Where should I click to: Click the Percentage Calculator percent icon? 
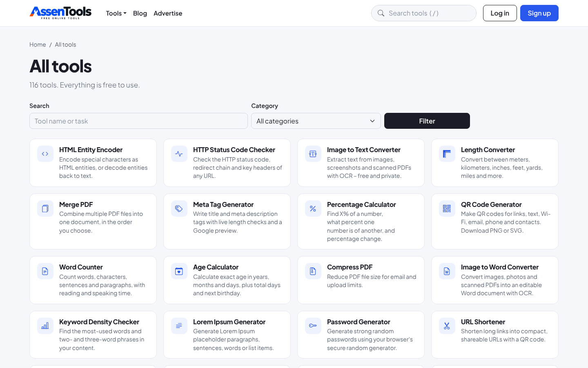(x=313, y=209)
